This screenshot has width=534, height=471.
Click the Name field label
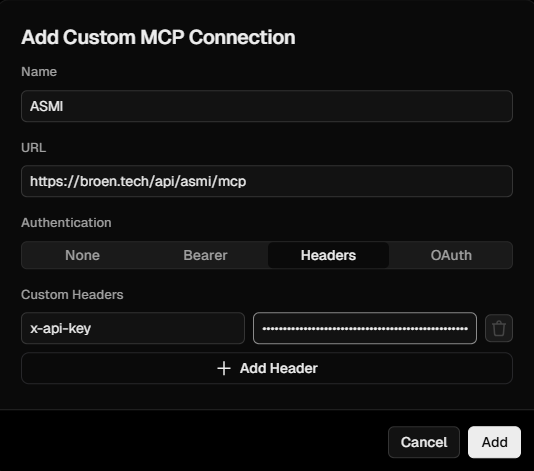39,72
